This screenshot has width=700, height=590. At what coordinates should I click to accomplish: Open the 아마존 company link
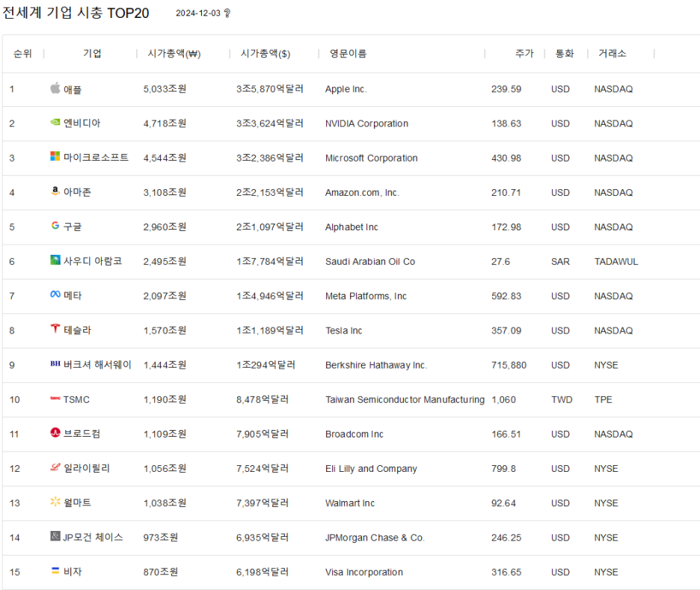point(77,192)
